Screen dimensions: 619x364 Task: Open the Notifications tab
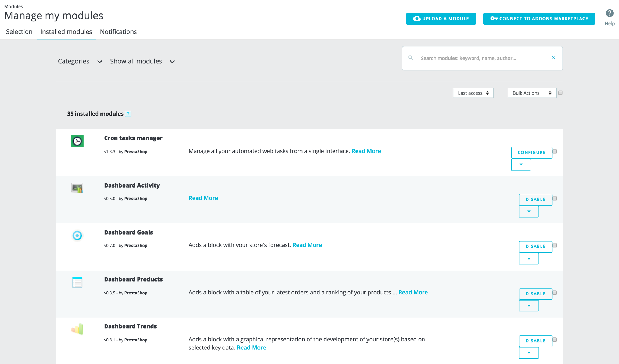(x=118, y=32)
